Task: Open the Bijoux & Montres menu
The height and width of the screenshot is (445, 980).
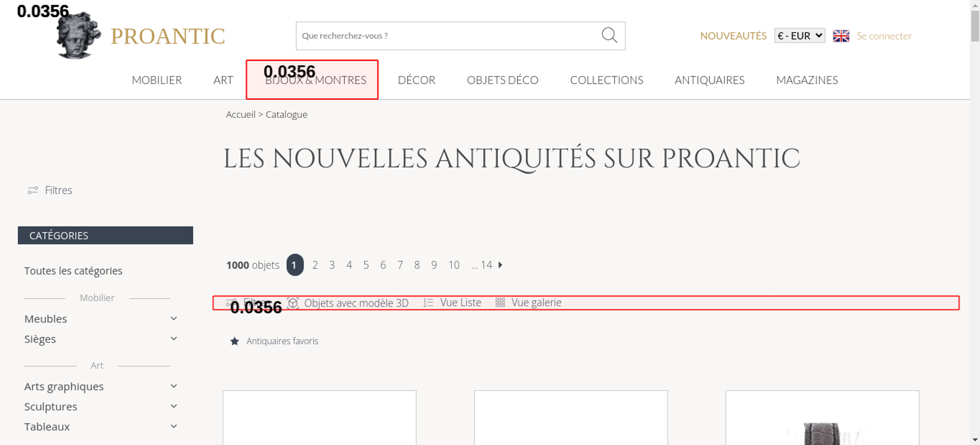Action: (316, 80)
